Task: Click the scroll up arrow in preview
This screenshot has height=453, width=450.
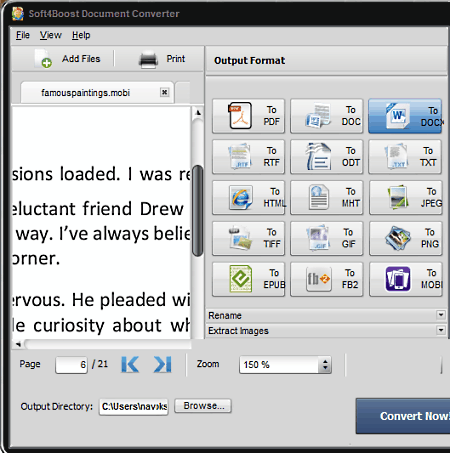Action: (x=198, y=113)
